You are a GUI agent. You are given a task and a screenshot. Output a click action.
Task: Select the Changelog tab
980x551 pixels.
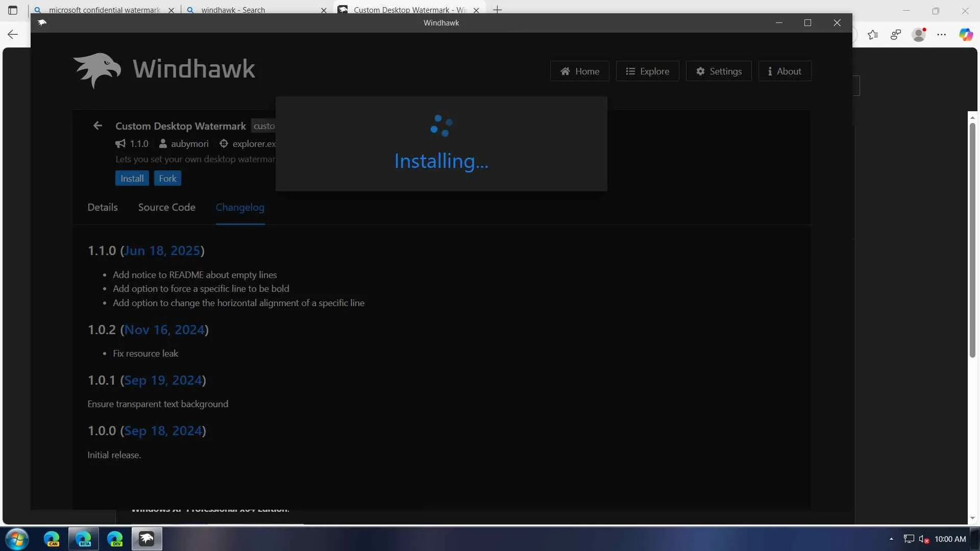click(240, 207)
